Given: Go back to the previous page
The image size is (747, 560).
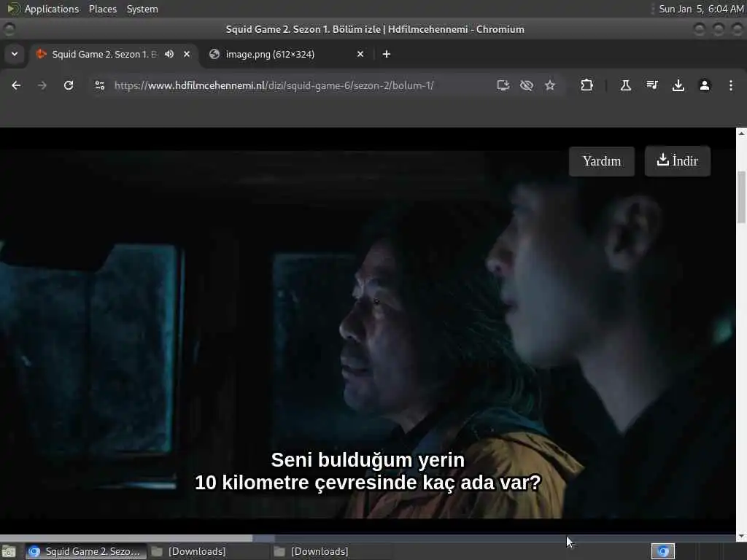Looking at the screenshot, I should tap(16, 85).
